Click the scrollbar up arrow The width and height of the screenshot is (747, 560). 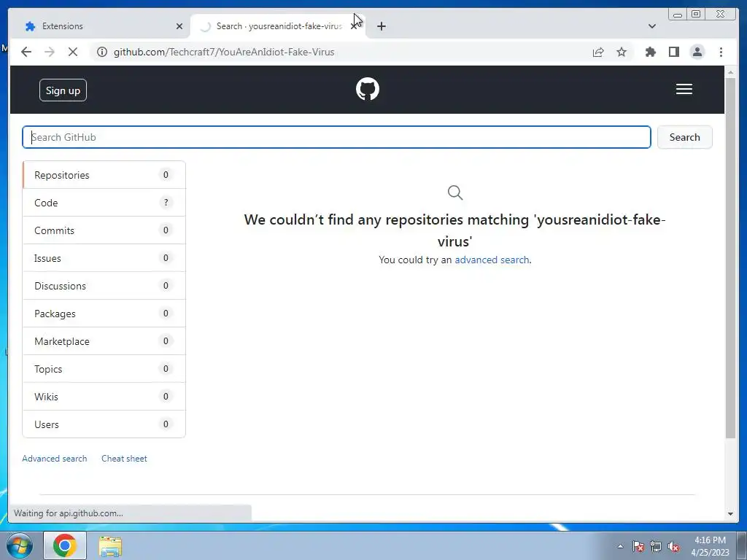click(x=730, y=72)
